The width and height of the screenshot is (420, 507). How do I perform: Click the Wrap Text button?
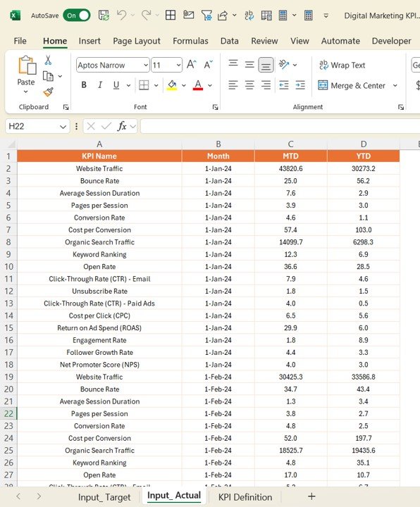click(342, 65)
